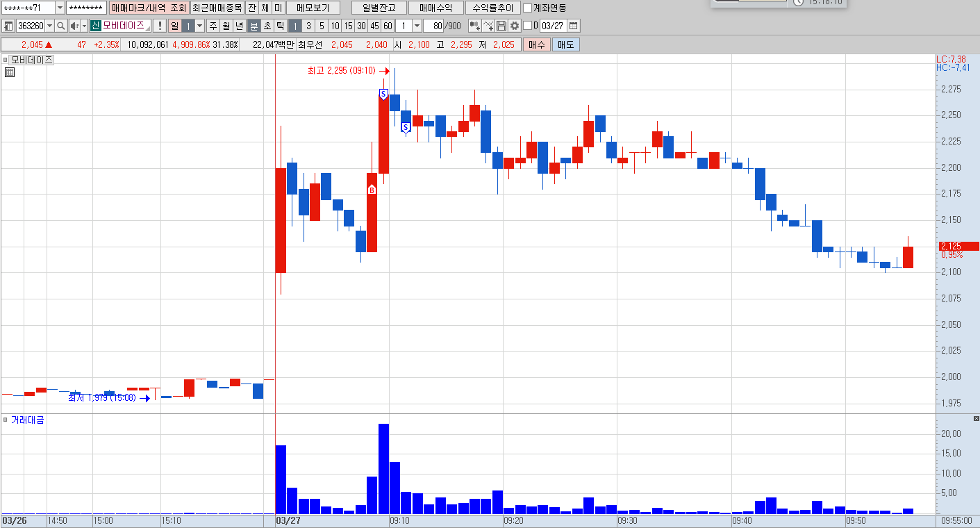Click the stock search magnifier icon
Viewport: 980px width, 528px height.
pyautogui.click(x=60, y=26)
